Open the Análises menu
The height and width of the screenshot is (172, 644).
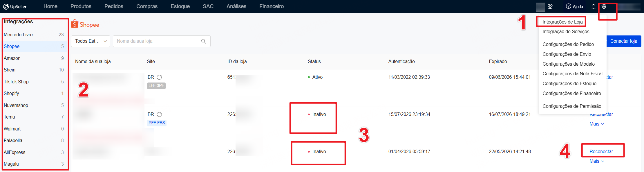tap(236, 6)
